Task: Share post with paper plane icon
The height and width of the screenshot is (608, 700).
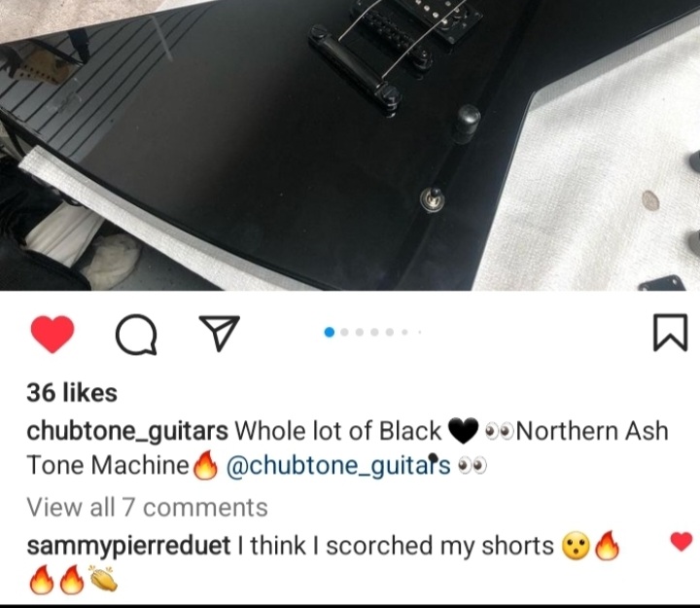Action: point(219,333)
